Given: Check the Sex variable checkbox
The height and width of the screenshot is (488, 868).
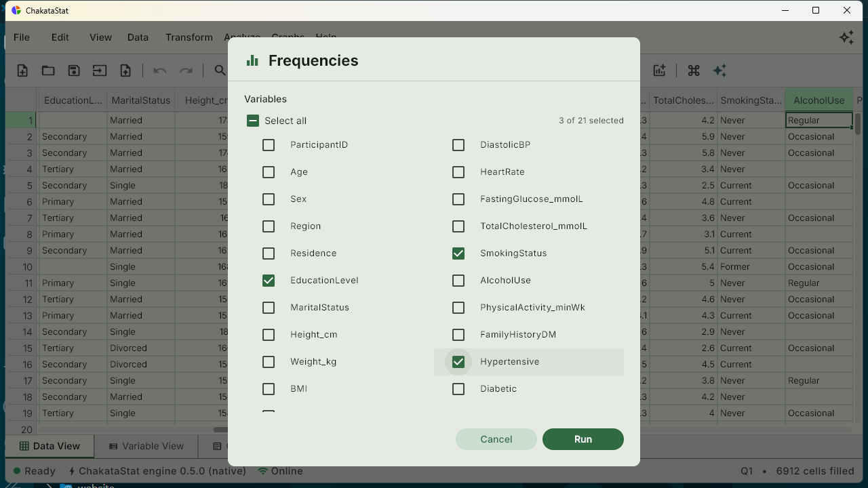Looking at the screenshot, I should [269, 199].
